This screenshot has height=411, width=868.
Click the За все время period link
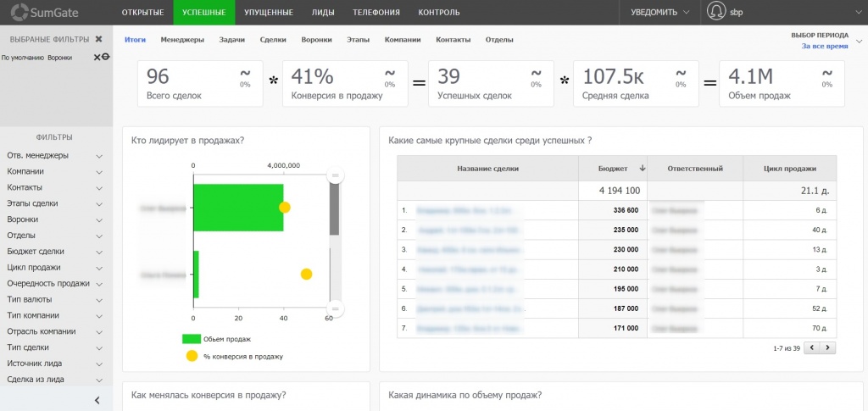pyautogui.click(x=825, y=47)
